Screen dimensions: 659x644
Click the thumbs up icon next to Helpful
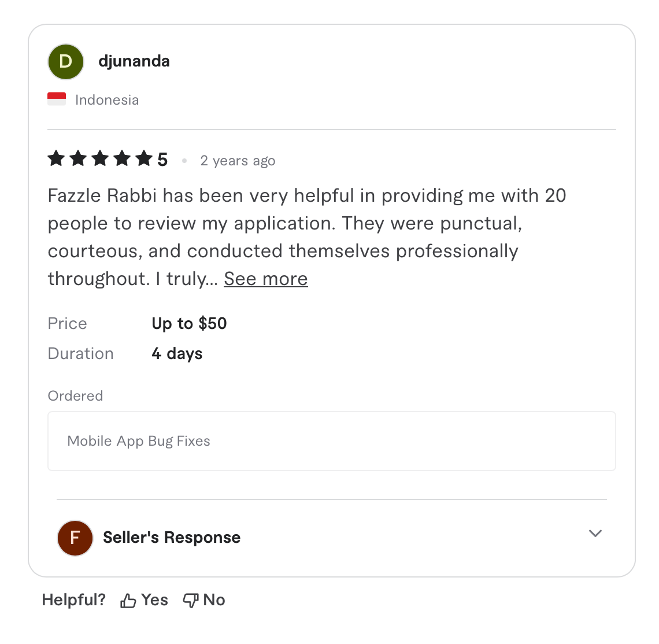pos(127,600)
